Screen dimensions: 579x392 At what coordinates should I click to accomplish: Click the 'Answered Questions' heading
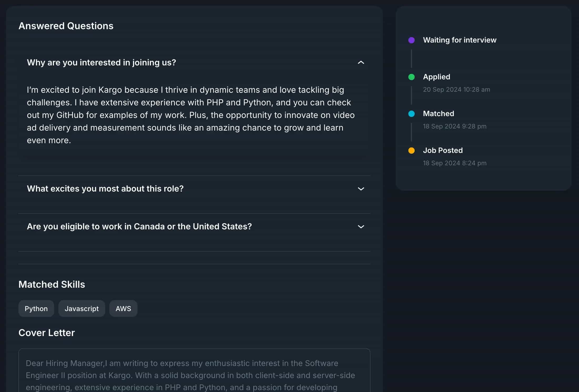66,26
